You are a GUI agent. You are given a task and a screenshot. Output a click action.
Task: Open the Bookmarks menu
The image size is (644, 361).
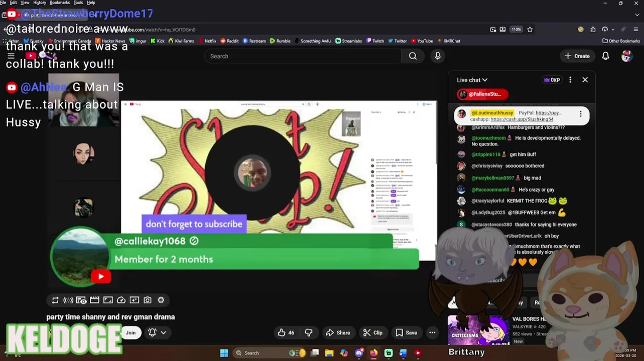pyautogui.click(x=60, y=3)
